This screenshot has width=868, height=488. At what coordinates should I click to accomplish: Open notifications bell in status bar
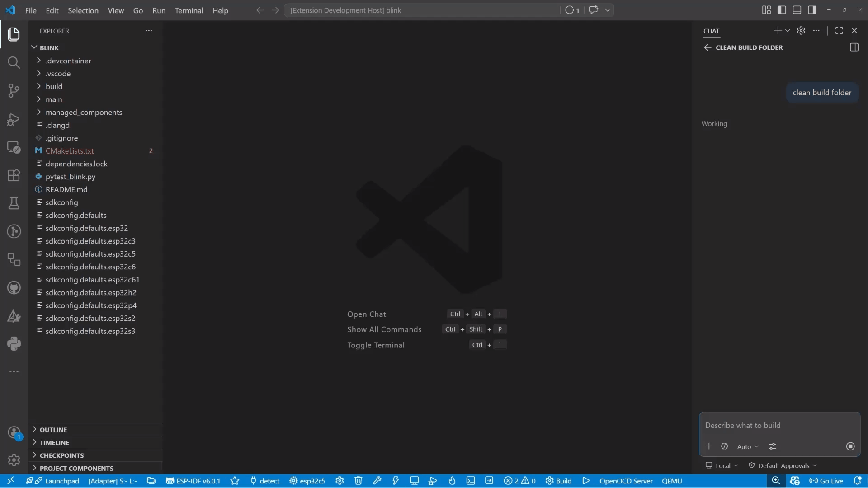[858, 481]
